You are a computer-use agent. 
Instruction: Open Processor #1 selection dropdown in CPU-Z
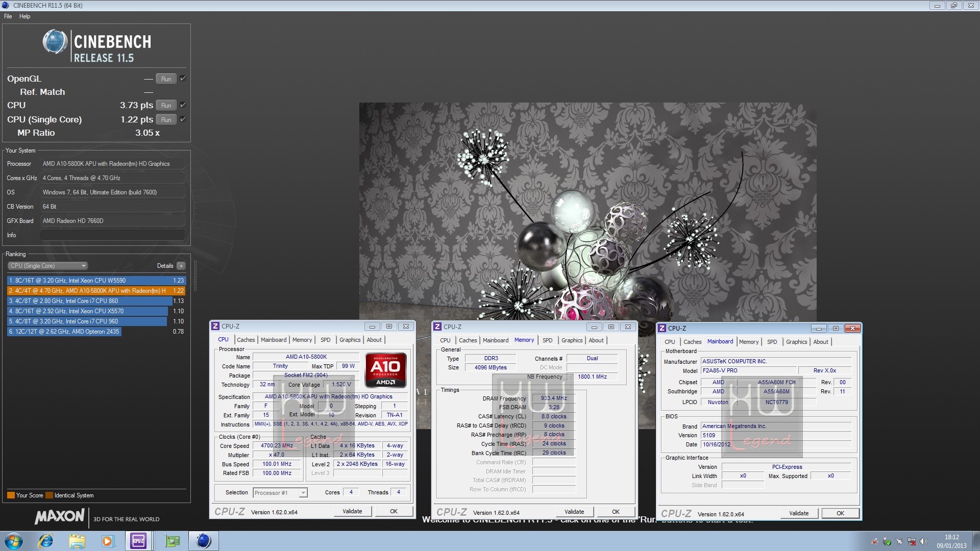(280, 493)
